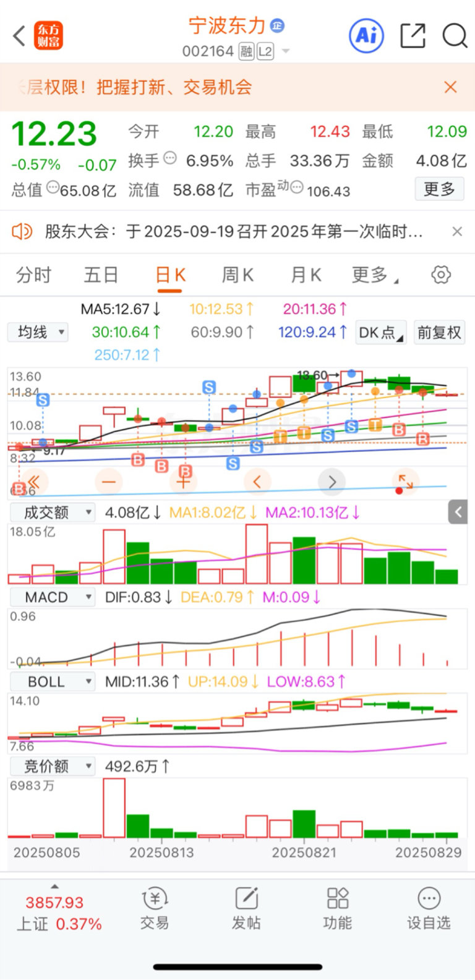The image size is (475, 980).
Task: Tap the 融 badge under stock name
Action: tap(247, 51)
